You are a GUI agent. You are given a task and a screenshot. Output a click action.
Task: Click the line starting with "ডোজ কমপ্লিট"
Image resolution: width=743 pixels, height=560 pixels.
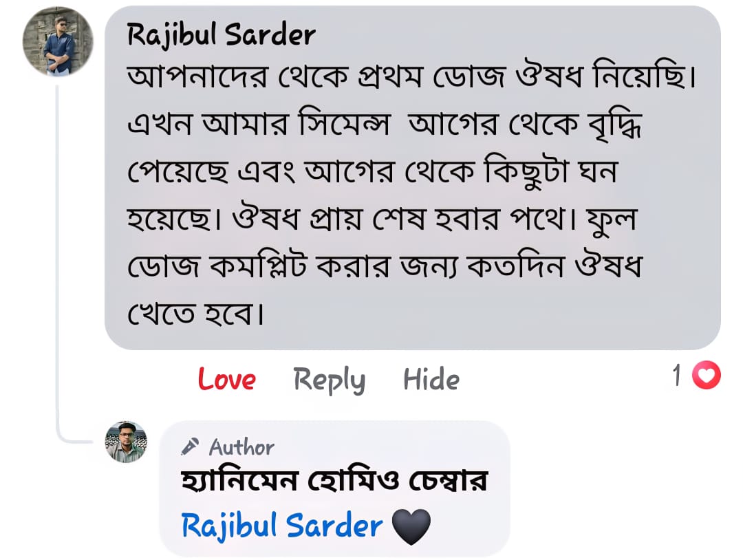coord(384,266)
